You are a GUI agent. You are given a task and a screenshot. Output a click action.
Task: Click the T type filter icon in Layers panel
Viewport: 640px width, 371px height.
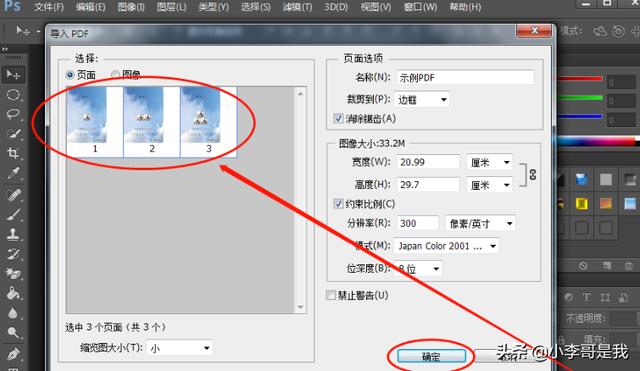point(587,297)
